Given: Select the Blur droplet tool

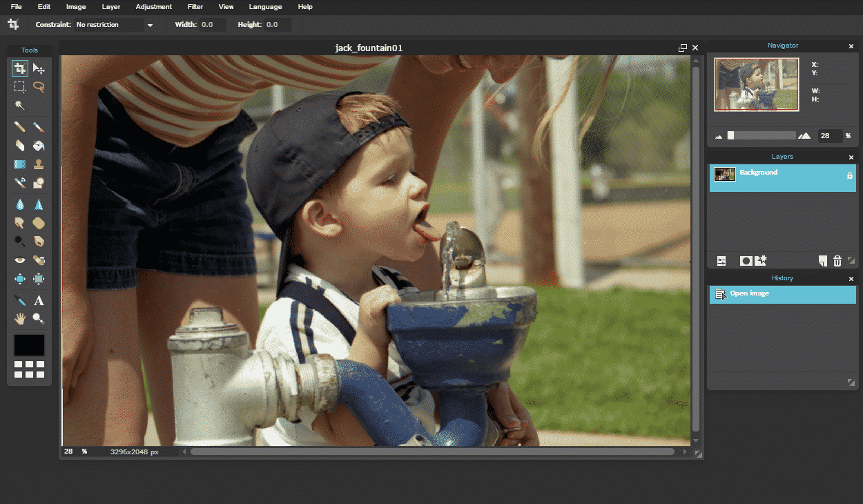Looking at the screenshot, I should pyautogui.click(x=20, y=204).
